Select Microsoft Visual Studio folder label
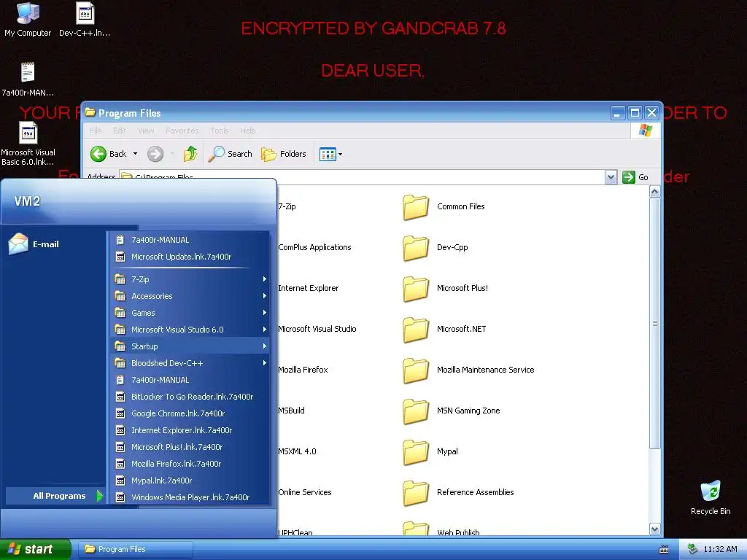This screenshot has width=747, height=560. tap(317, 329)
